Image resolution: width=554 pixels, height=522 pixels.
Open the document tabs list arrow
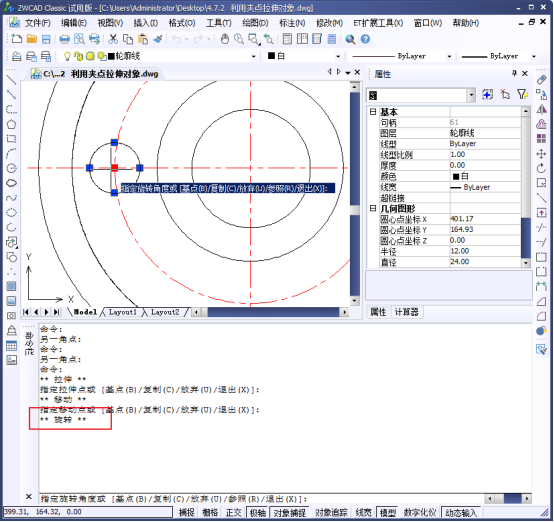[348, 72]
